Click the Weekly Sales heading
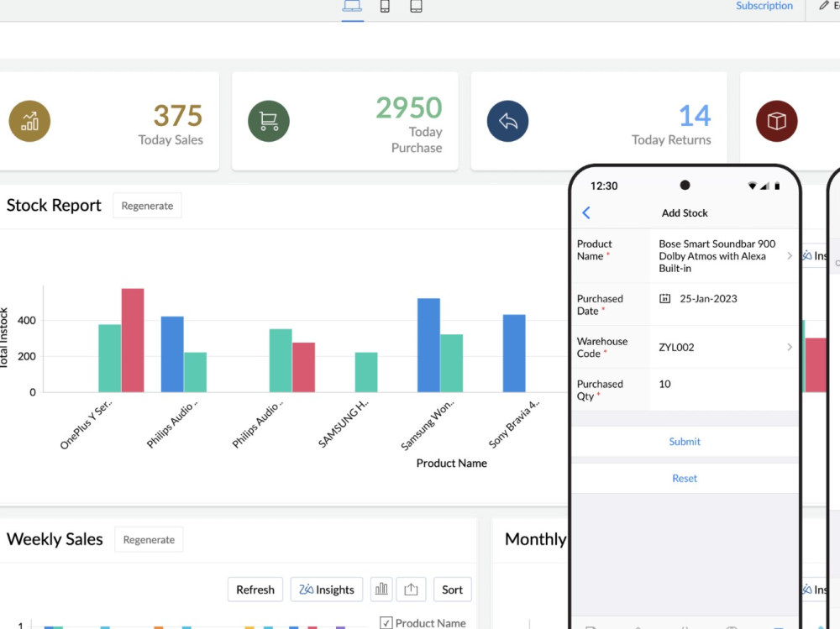840x629 pixels. point(55,539)
